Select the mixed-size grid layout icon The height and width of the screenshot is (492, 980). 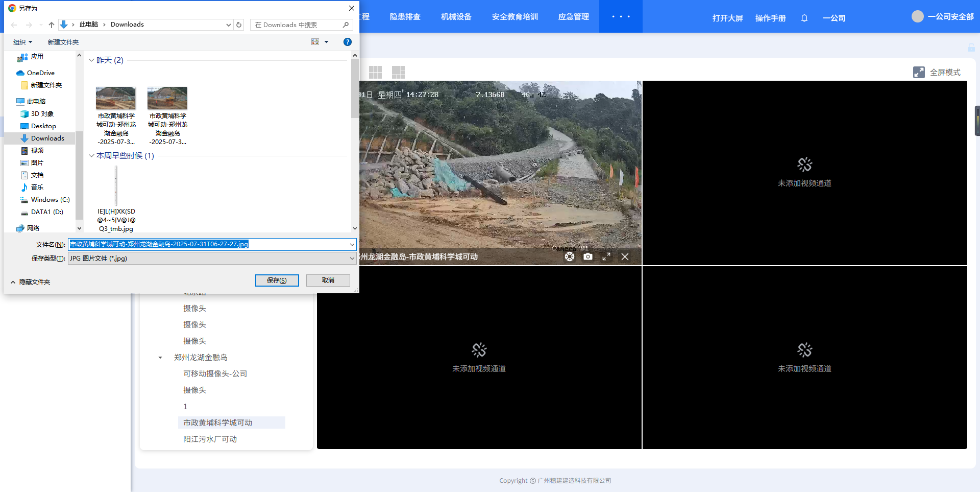[398, 72]
